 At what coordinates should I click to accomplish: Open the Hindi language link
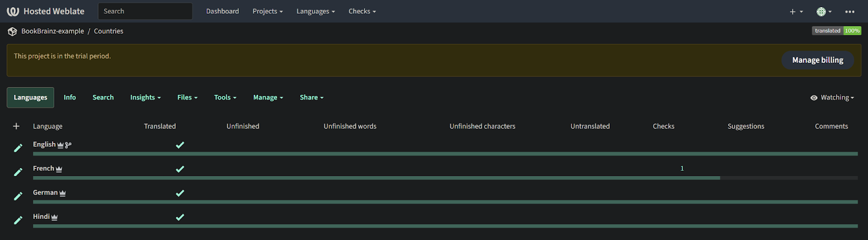click(x=41, y=217)
